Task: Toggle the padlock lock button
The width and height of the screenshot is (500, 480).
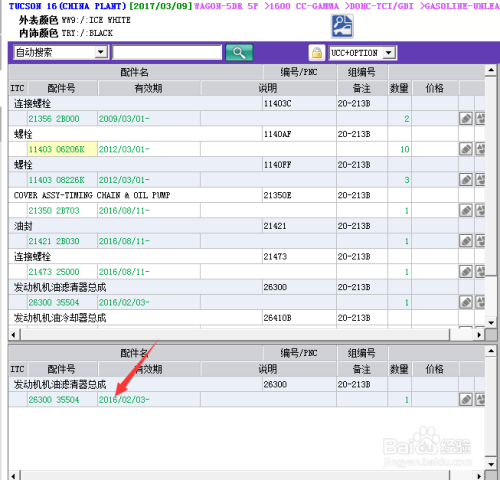Action: [x=317, y=53]
